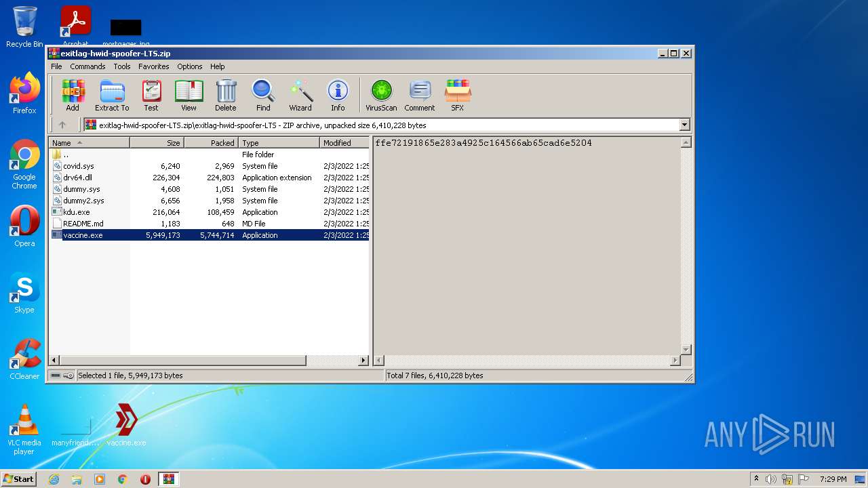This screenshot has height=488, width=868.
Task: Open the Favorites menu
Action: tap(154, 66)
